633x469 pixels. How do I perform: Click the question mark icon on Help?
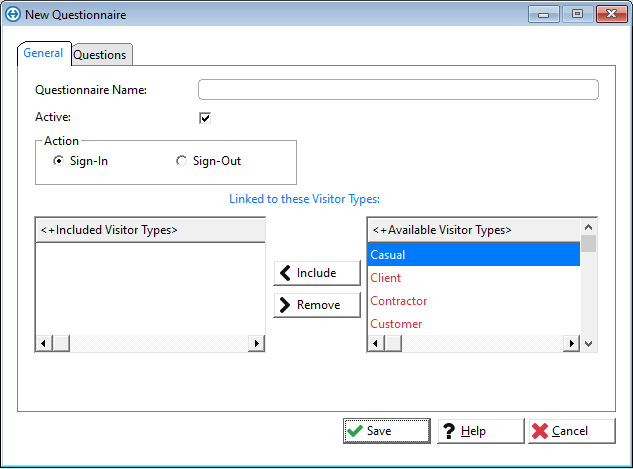pyautogui.click(x=448, y=431)
